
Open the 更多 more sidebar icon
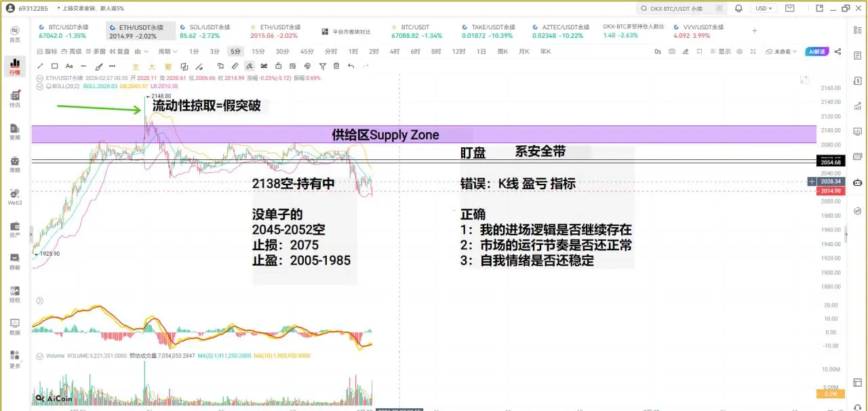tap(14, 359)
